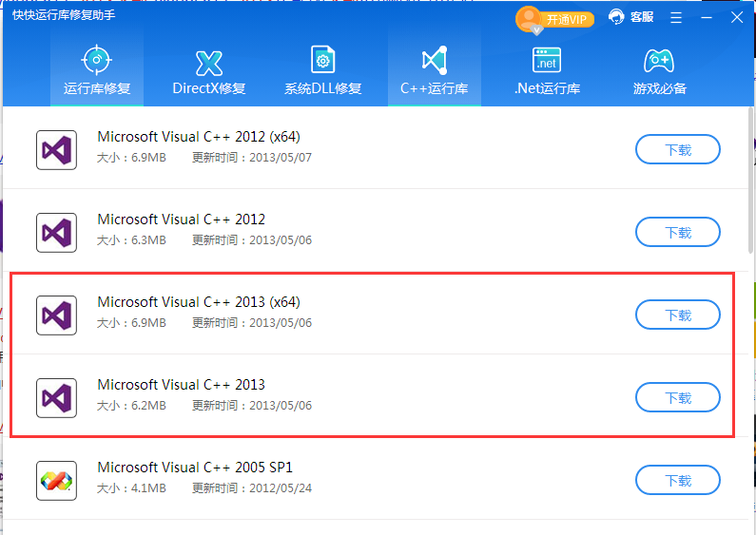Click 开通VIP button
The height and width of the screenshot is (535, 756).
coord(567,19)
